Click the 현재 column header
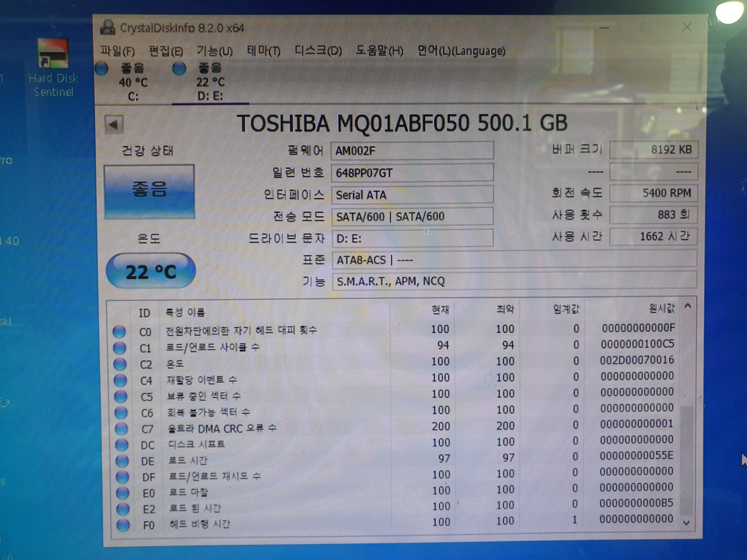Viewport: 747px width, 560px height. tap(440, 310)
